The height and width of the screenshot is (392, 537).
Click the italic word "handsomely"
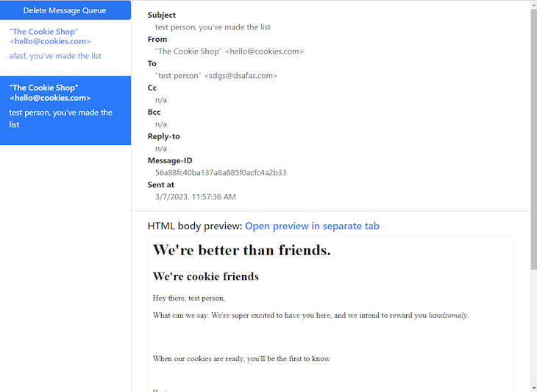tap(448, 316)
